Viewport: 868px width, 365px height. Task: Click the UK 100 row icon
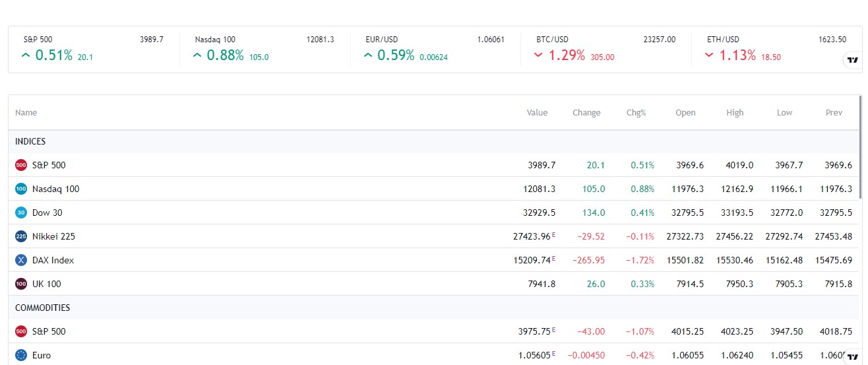(x=21, y=284)
